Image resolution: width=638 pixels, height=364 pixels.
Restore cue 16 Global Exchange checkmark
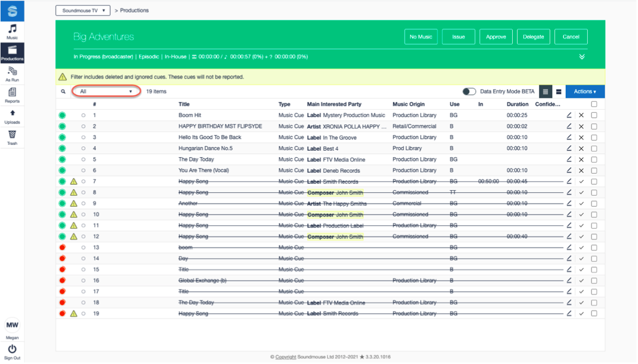tap(581, 280)
